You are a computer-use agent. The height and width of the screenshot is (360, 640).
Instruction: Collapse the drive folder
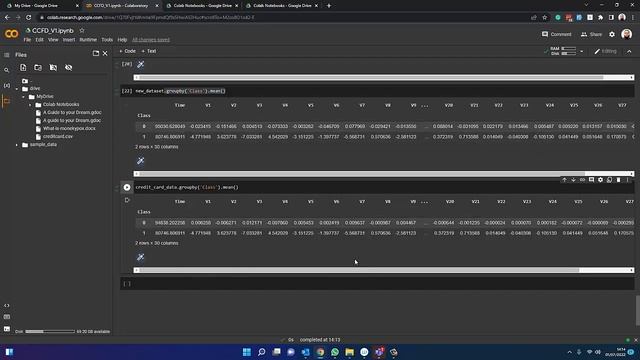[17, 89]
